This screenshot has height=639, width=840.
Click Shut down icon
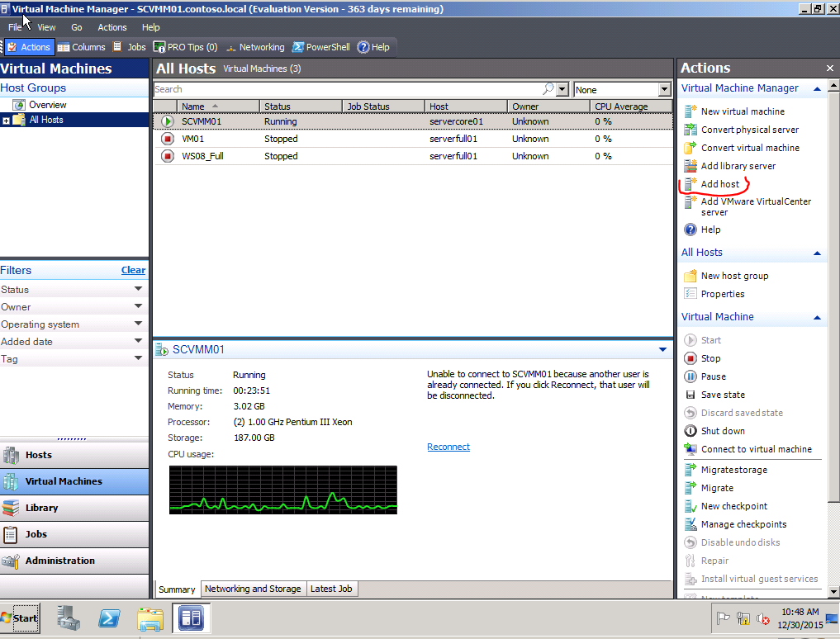(691, 431)
